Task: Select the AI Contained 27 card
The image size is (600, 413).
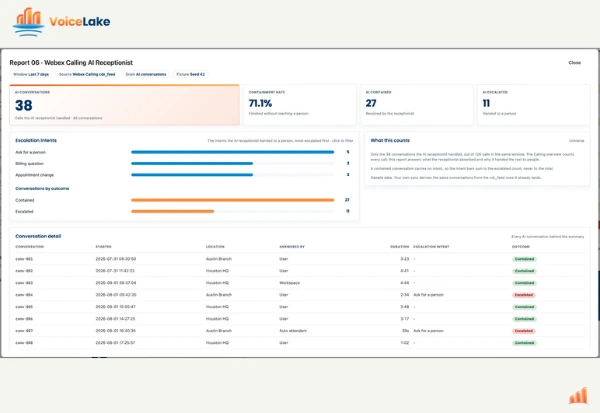Action: (x=417, y=105)
